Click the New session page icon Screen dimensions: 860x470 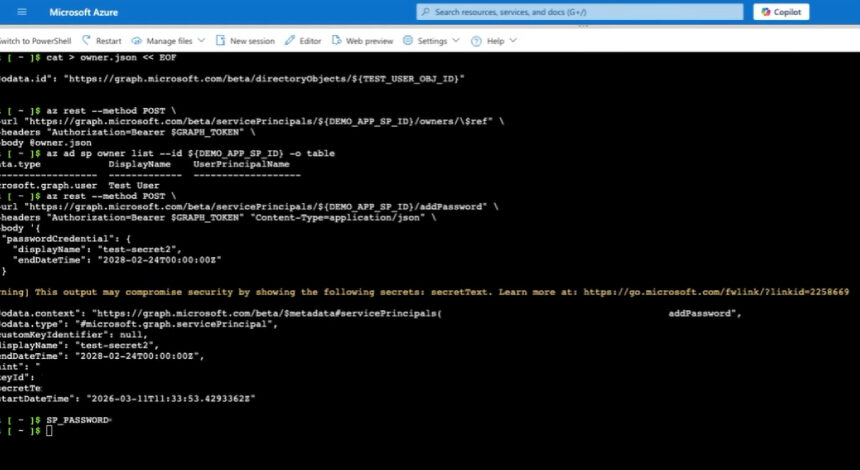point(220,41)
